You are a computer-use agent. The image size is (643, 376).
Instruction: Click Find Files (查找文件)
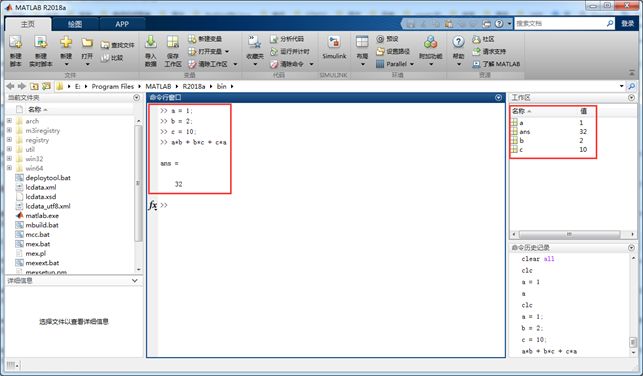coord(118,45)
